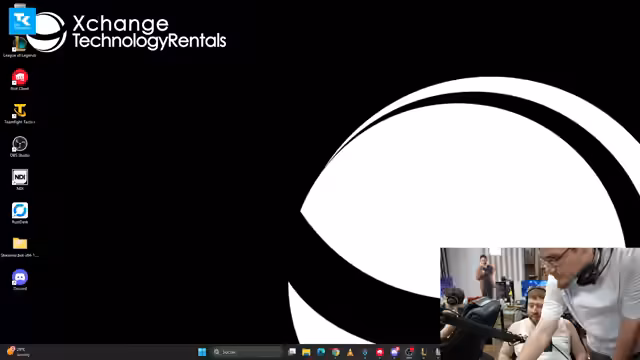The image size is (640, 360).
Task: Open the weather widget in the taskbar
Action: [x=18, y=352]
